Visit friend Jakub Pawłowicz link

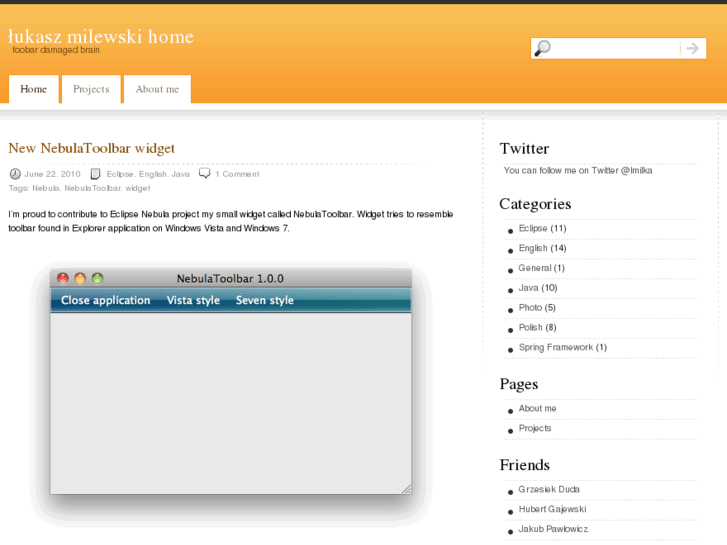(553, 529)
